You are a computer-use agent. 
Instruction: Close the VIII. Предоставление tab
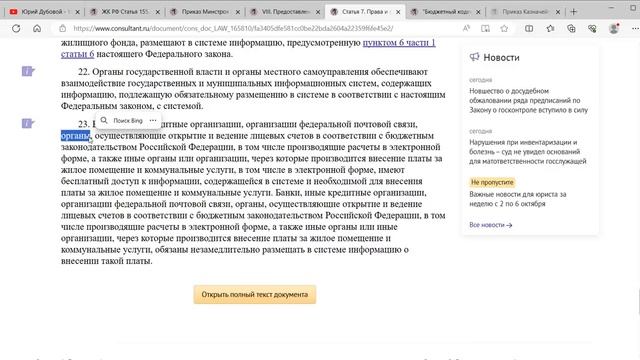(x=318, y=12)
